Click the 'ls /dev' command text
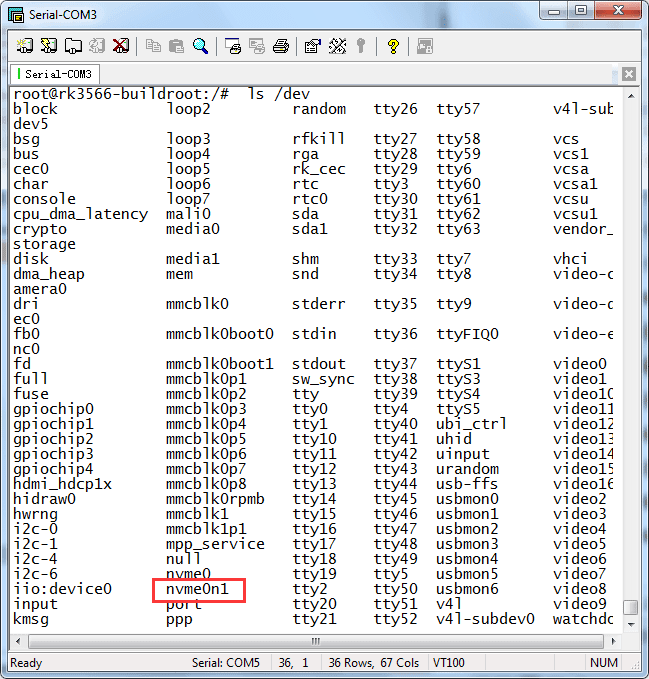649x679 pixels. click(278, 94)
